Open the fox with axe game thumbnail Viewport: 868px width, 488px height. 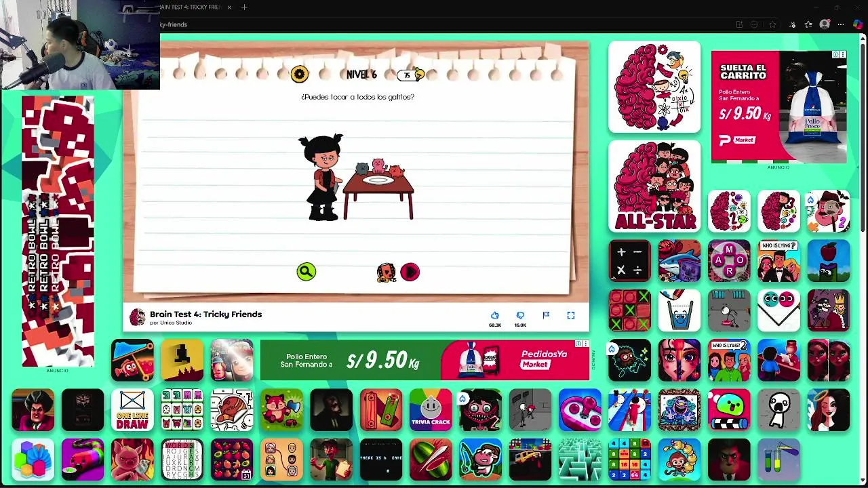(x=281, y=409)
